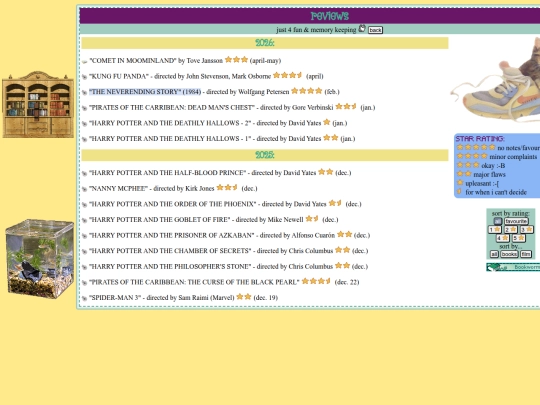The image size is (540, 405).
Task: Click the 2026 year heading
Action: (x=265, y=43)
